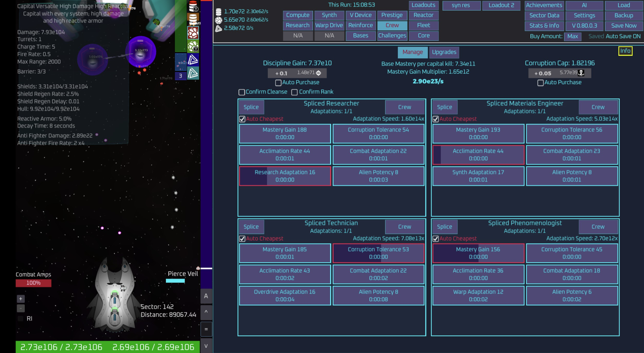Click the dark blue triangle resource icon
The height and width of the screenshot is (353, 644).
tap(193, 60)
